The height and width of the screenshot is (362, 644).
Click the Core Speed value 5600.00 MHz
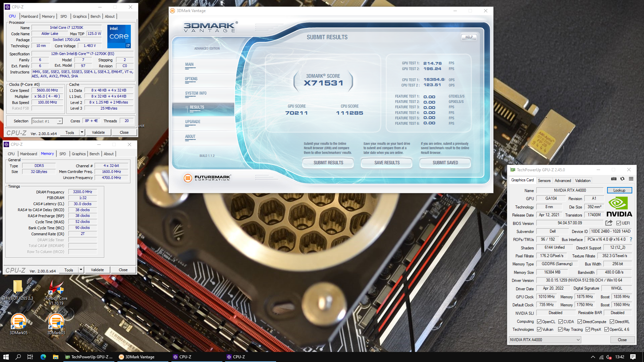47,90
